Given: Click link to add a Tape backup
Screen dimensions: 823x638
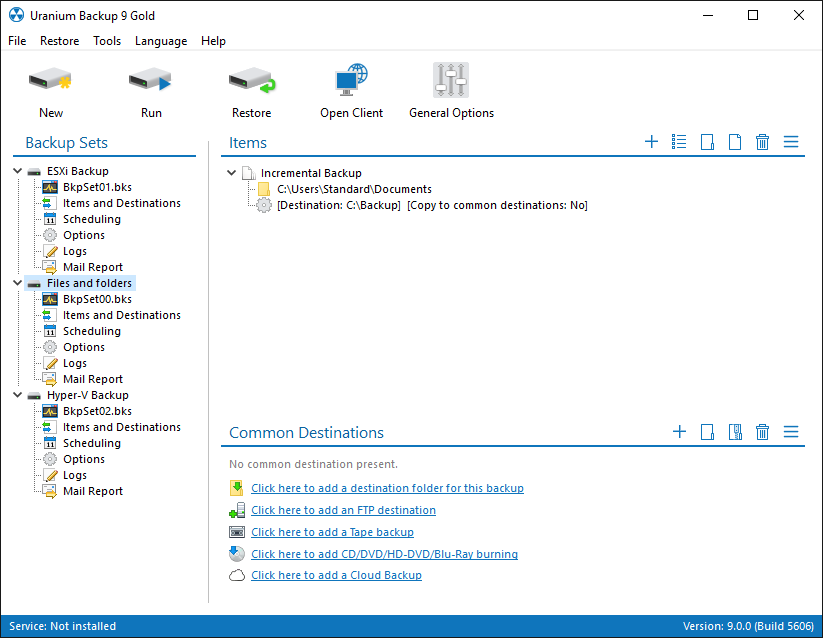Looking at the screenshot, I should coord(332,532).
